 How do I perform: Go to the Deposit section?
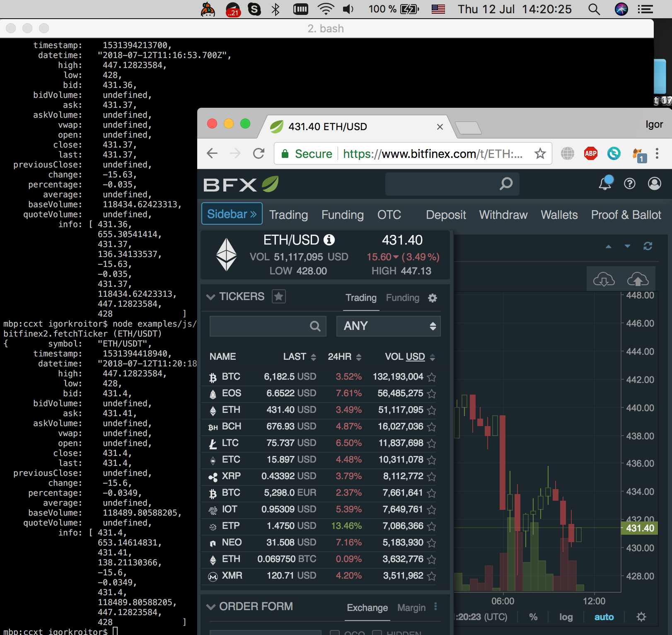click(x=445, y=215)
